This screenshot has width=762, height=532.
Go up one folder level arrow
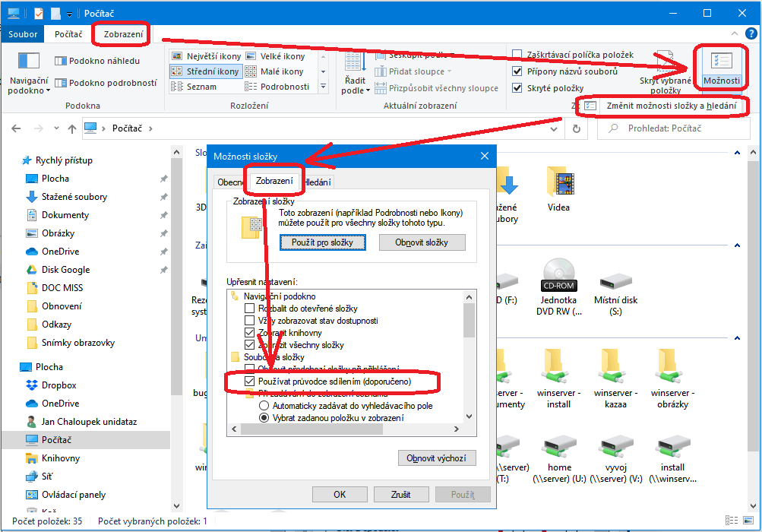click(72, 128)
